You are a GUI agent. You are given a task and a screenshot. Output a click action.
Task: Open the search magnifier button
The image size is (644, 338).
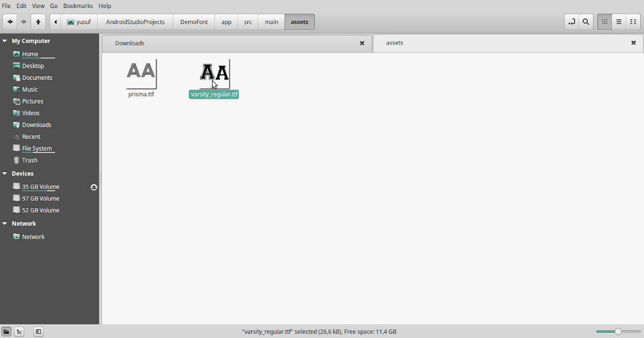pyautogui.click(x=586, y=22)
